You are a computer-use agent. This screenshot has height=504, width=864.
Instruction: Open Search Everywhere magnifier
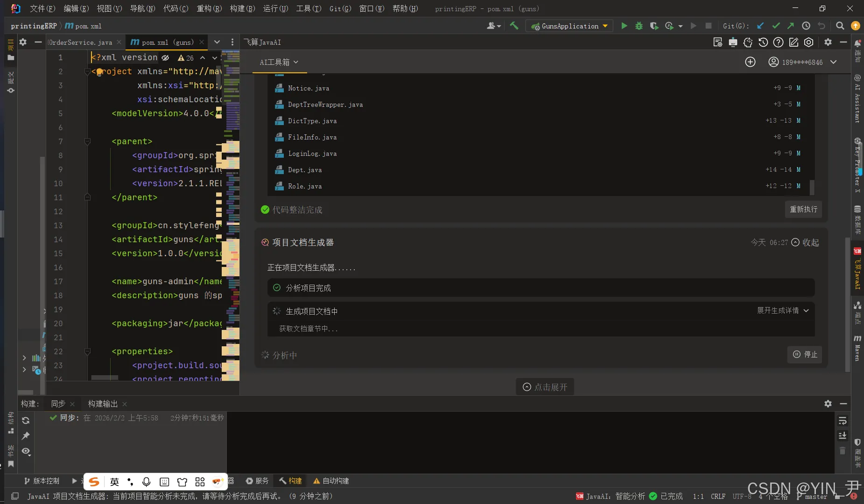click(840, 26)
